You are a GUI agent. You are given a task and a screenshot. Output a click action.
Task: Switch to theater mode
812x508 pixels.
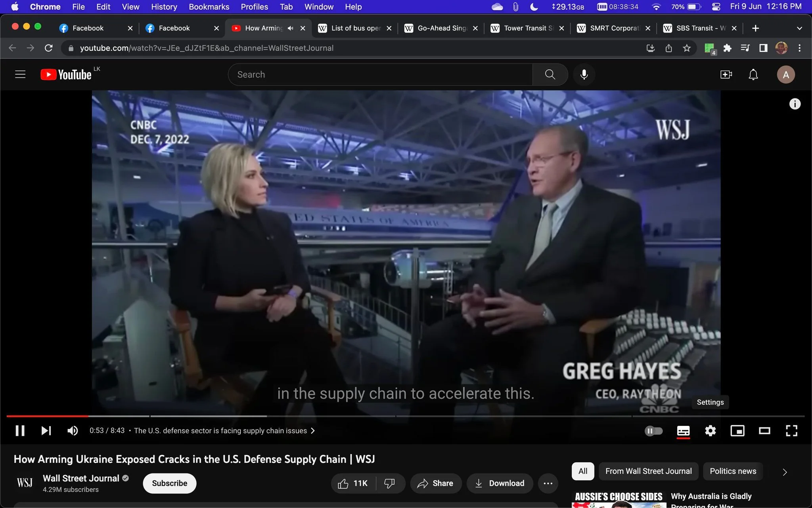pyautogui.click(x=764, y=431)
